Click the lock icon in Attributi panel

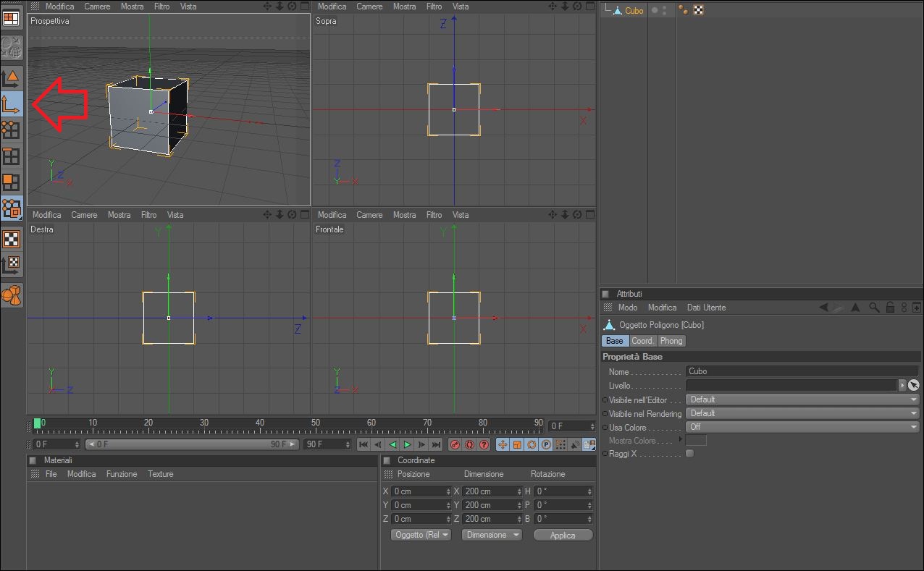[890, 308]
